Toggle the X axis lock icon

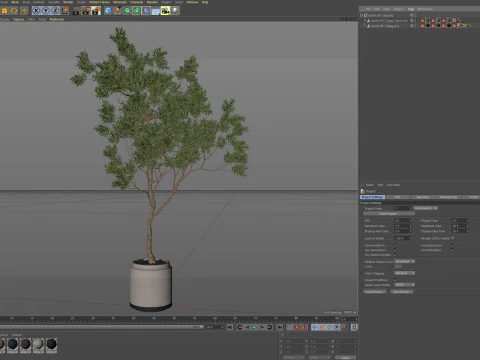point(36,11)
